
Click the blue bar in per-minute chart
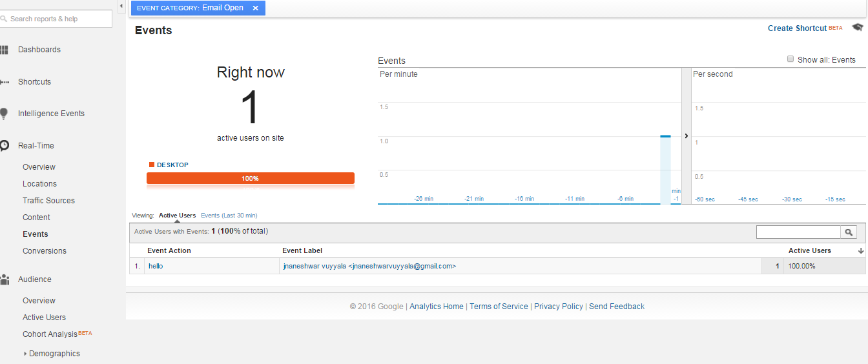[665, 170]
